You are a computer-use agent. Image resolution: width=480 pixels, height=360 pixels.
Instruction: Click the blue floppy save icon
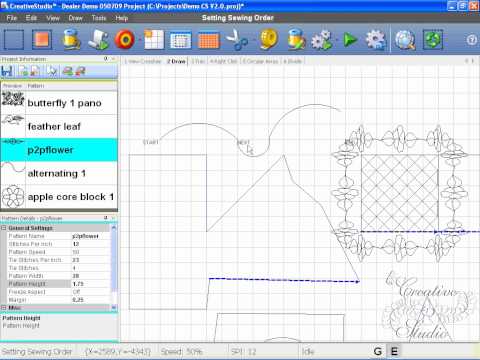7,71
